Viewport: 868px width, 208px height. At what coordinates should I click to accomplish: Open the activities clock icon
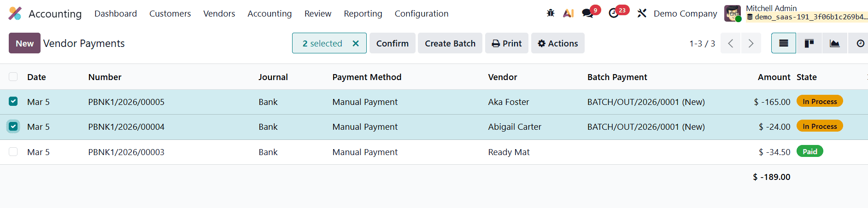point(614,13)
